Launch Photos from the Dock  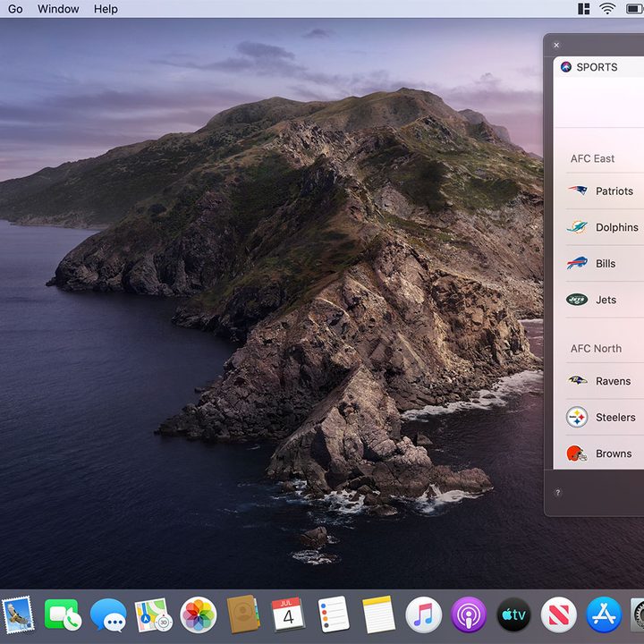199,614
